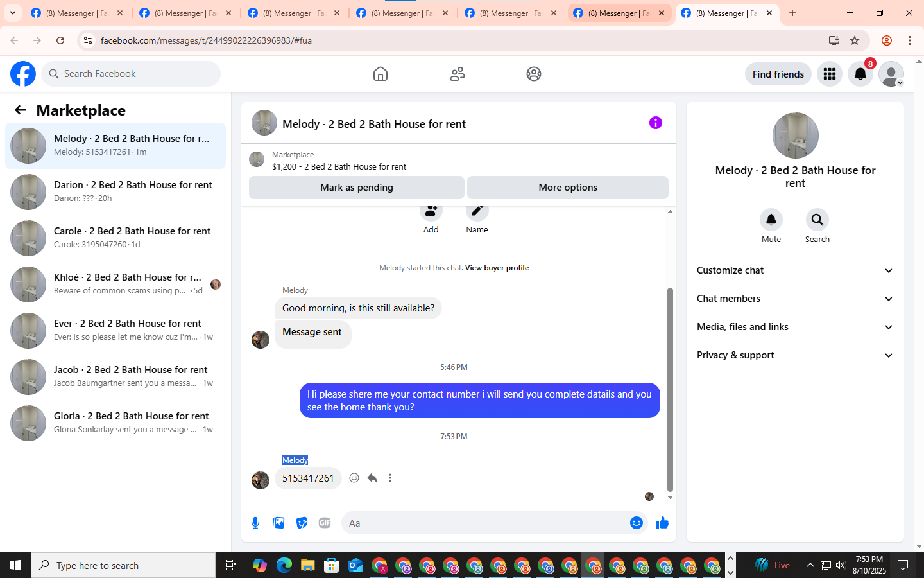Send a thumbs-up like

point(662,523)
